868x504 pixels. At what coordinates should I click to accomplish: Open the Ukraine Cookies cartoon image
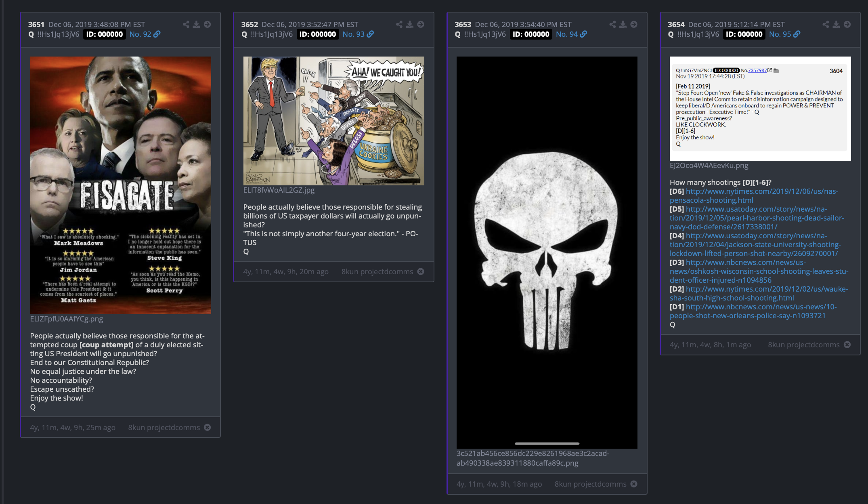[x=333, y=121]
